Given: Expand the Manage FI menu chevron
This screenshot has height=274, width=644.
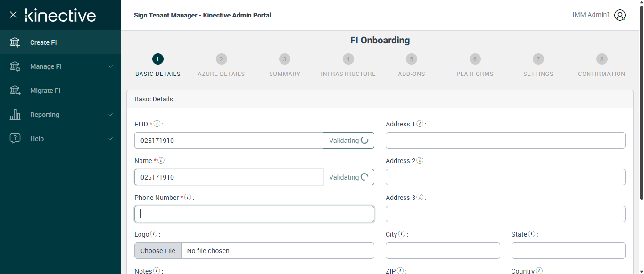Looking at the screenshot, I should [110, 66].
